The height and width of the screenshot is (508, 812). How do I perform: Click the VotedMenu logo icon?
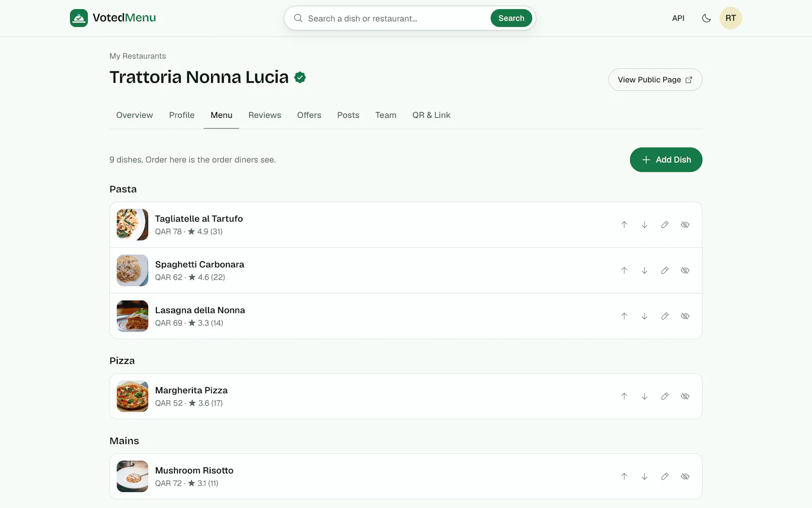(x=79, y=18)
